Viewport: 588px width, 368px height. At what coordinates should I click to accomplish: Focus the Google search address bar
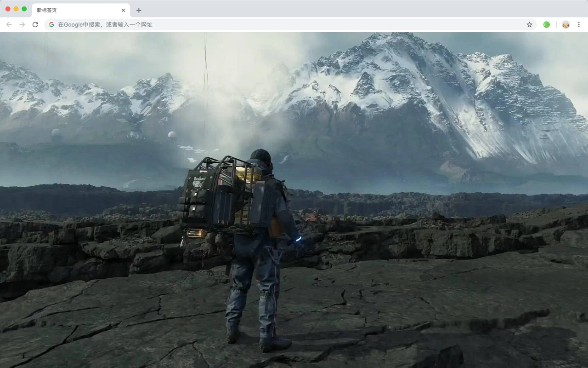coord(290,24)
